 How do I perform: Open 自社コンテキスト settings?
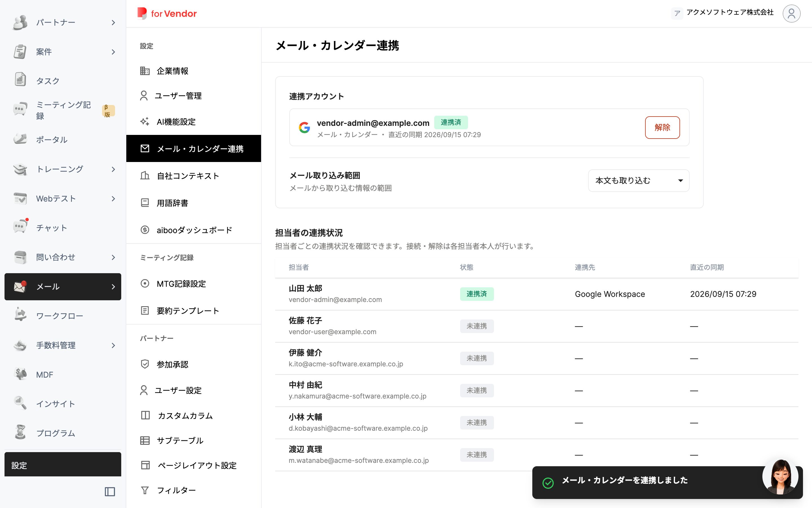coord(194,176)
